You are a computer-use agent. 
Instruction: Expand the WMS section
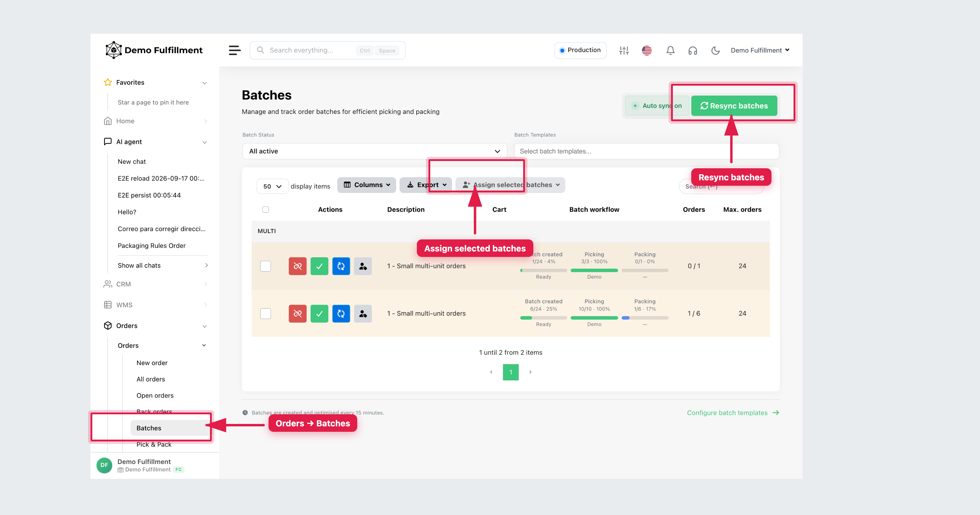205,305
